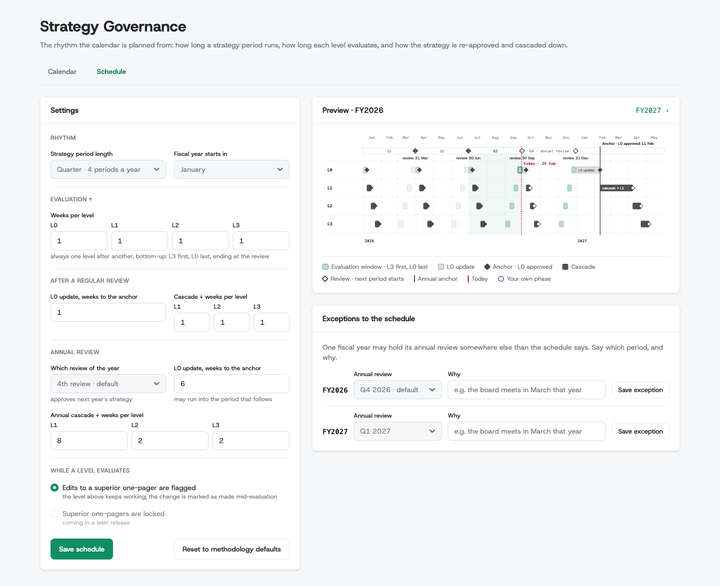Click the review 31 Mar diamond in quarter bar

pos(415,151)
